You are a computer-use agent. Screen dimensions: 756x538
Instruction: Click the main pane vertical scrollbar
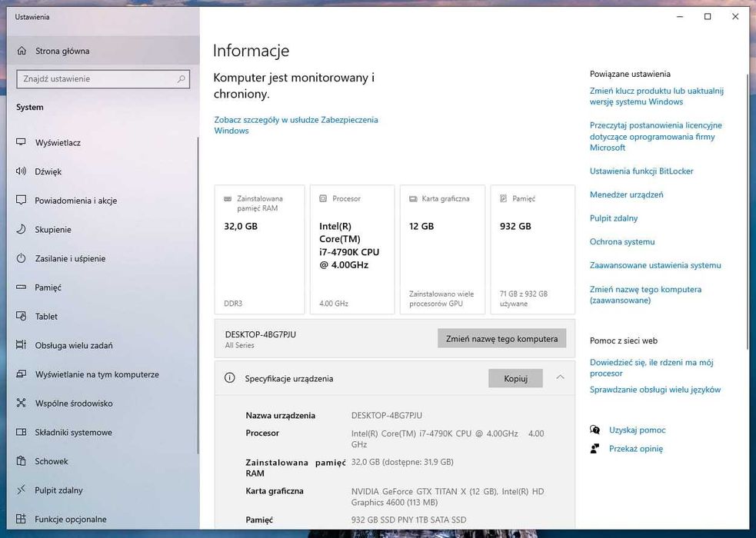[x=748, y=212]
